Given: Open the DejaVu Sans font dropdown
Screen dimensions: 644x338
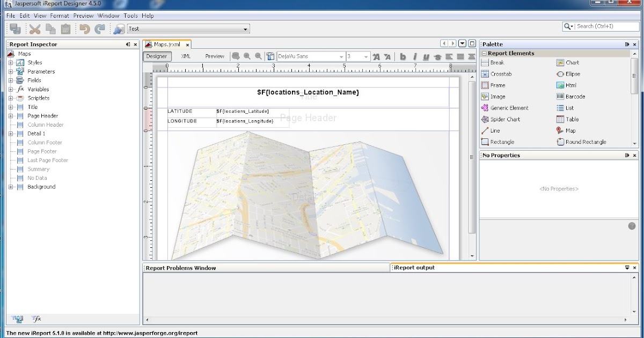Looking at the screenshot, I should click(343, 56).
